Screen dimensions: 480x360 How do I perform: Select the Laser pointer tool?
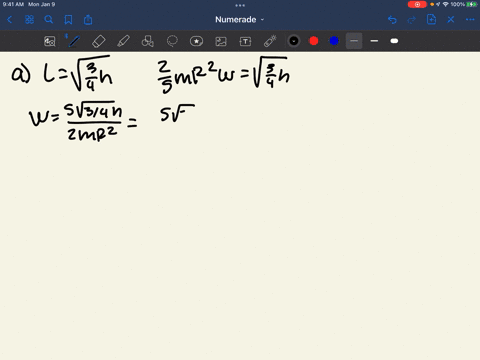270,41
